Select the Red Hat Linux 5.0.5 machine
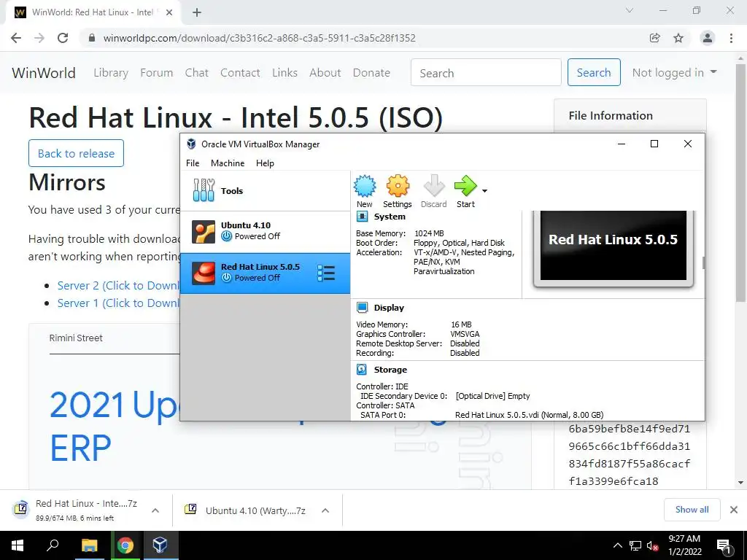This screenshot has height=560, width=747. [x=266, y=273]
